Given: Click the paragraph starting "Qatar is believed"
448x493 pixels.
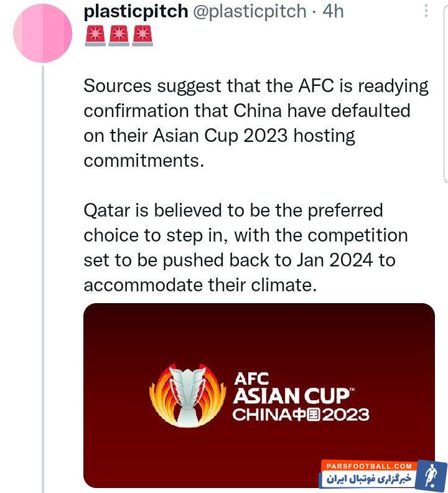Looking at the screenshot, I should click(x=245, y=247).
